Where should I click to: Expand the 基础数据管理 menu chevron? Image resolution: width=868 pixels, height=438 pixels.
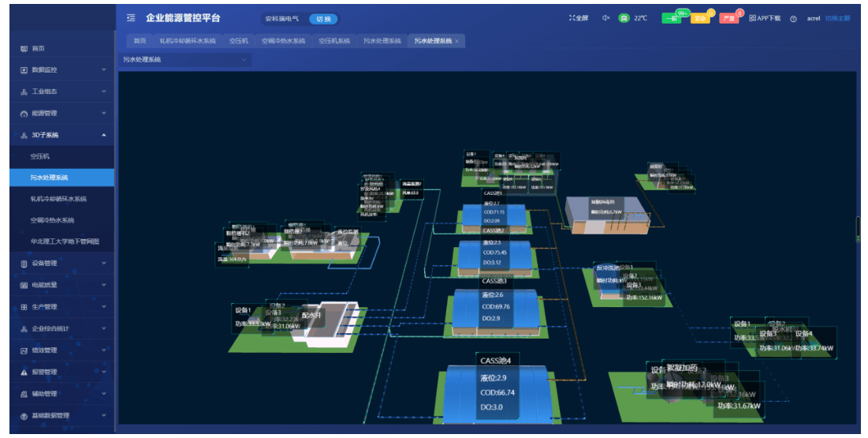pyautogui.click(x=104, y=415)
